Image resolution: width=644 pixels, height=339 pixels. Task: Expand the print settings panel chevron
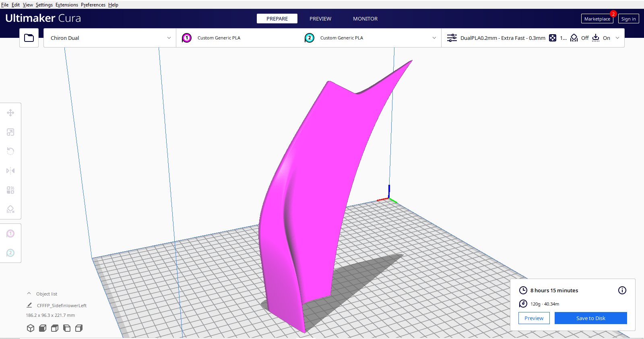pyautogui.click(x=617, y=38)
